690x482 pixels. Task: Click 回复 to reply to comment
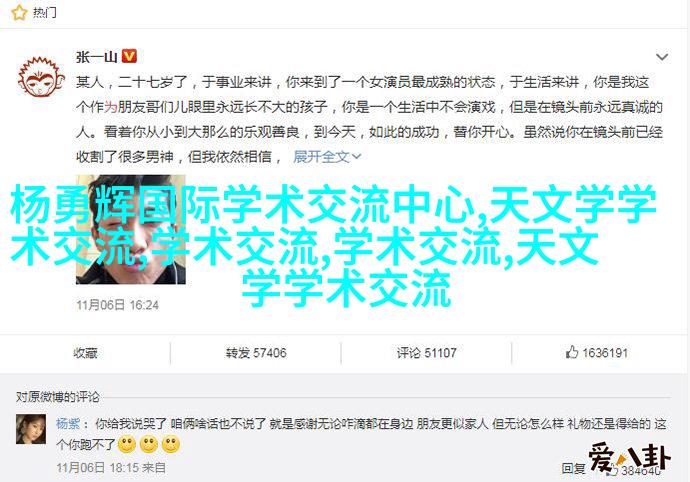[x=573, y=468]
